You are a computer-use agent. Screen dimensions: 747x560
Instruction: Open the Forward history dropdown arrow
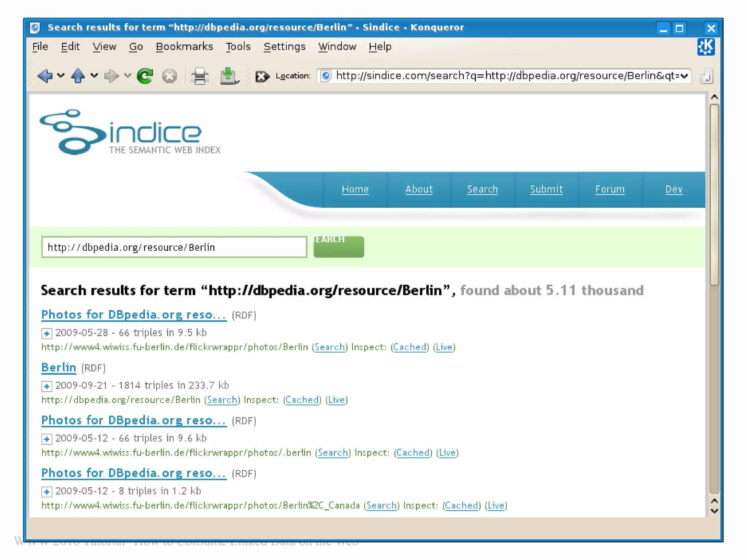[127, 76]
